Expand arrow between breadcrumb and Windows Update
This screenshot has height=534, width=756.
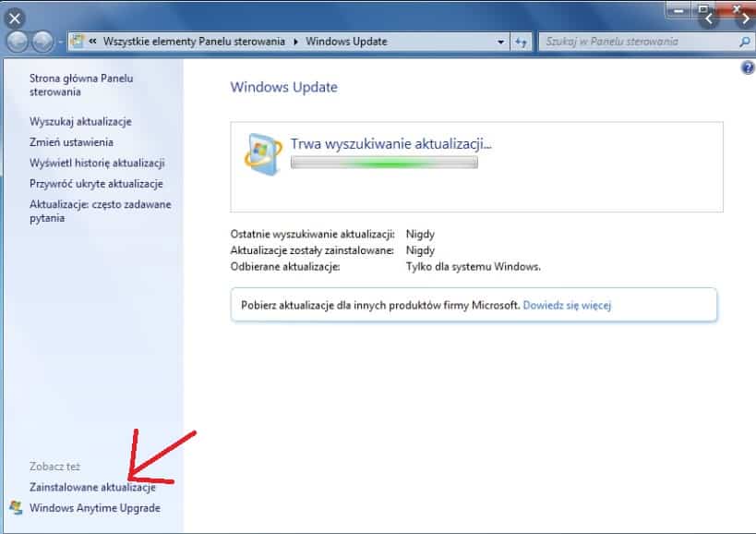point(295,42)
